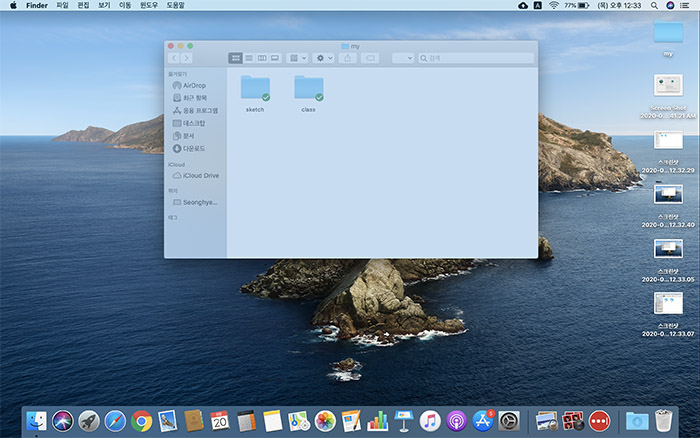Click the Siri menu bar icon
The height and width of the screenshot is (438, 700).
(x=670, y=5)
